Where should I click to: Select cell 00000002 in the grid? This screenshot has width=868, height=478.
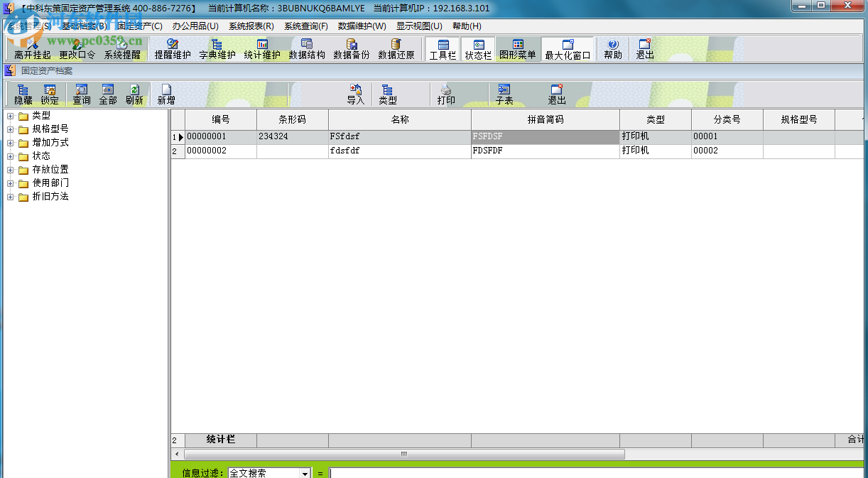221,151
